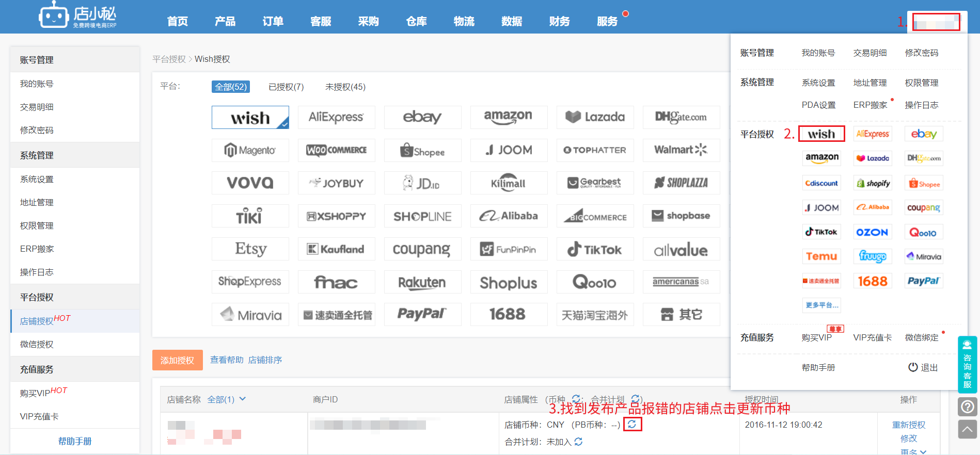This screenshot has height=455, width=980.
Task: Refresh the 店铺币种 currency for the shop
Action: click(x=633, y=424)
